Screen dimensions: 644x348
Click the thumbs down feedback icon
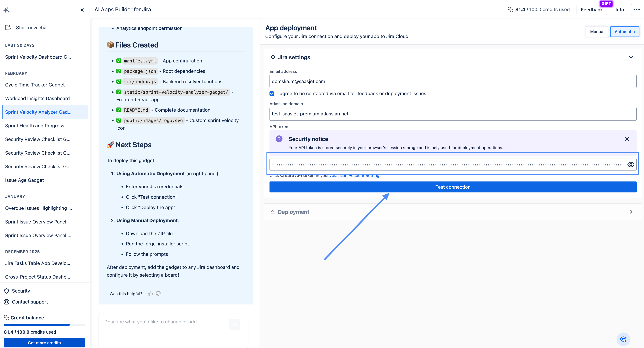tap(158, 294)
